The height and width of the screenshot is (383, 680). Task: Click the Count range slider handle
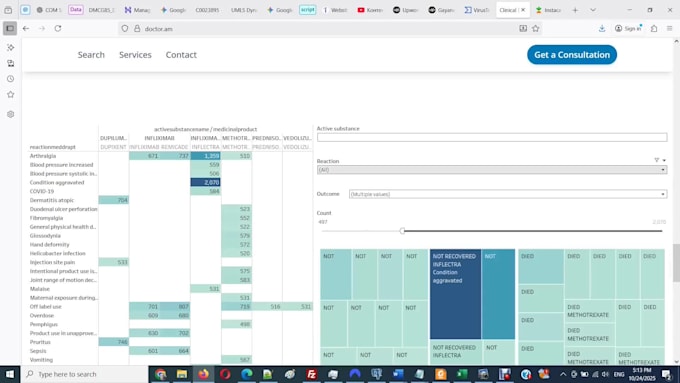(402, 231)
